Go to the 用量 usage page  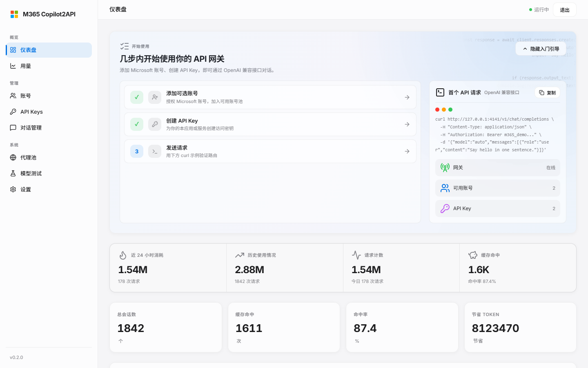pos(49,66)
